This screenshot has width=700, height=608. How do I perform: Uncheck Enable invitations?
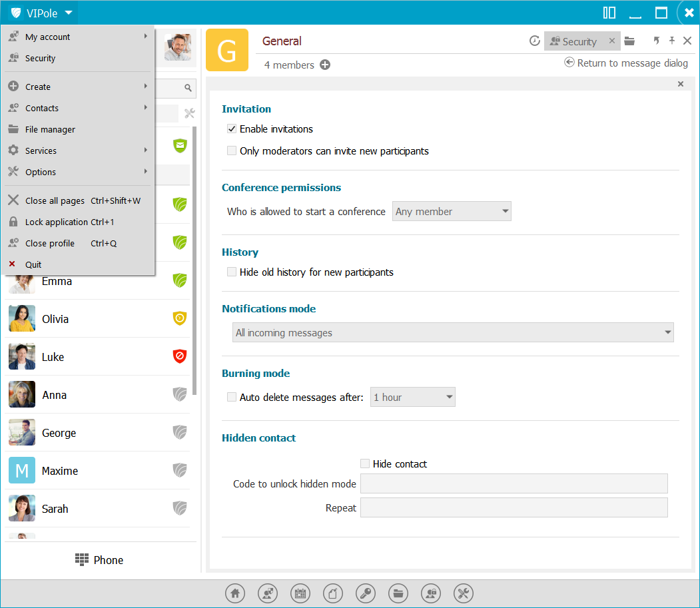(x=232, y=129)
